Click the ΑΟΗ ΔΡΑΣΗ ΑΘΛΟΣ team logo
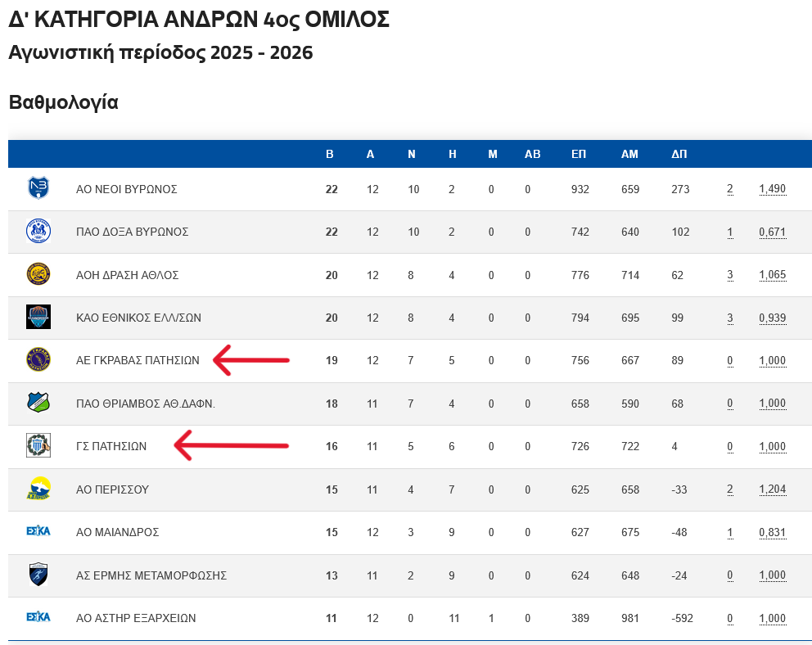This screenshot has height=645, width=812. click(x=38, y=274)
